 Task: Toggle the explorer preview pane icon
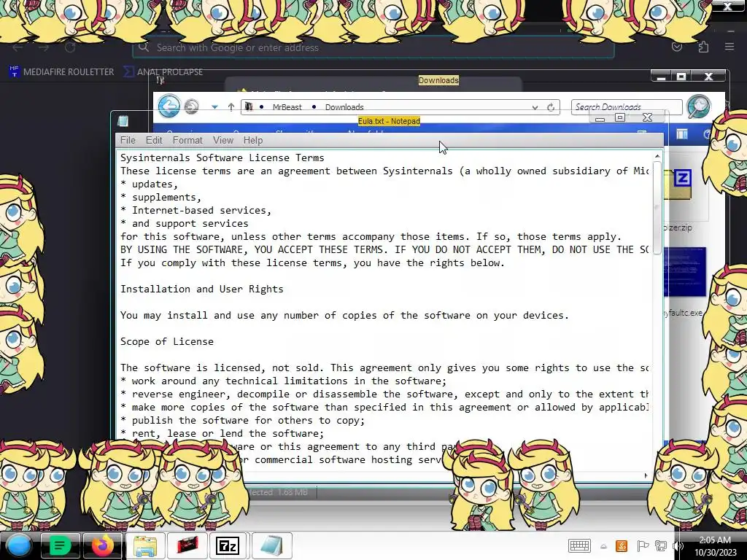click(682, 135)
